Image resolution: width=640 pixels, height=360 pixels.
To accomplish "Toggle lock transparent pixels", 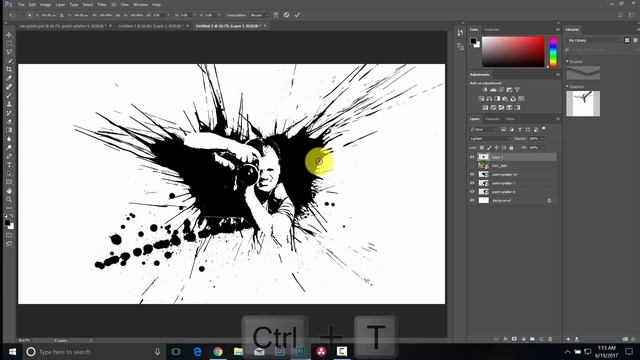I will coord(482,148).
